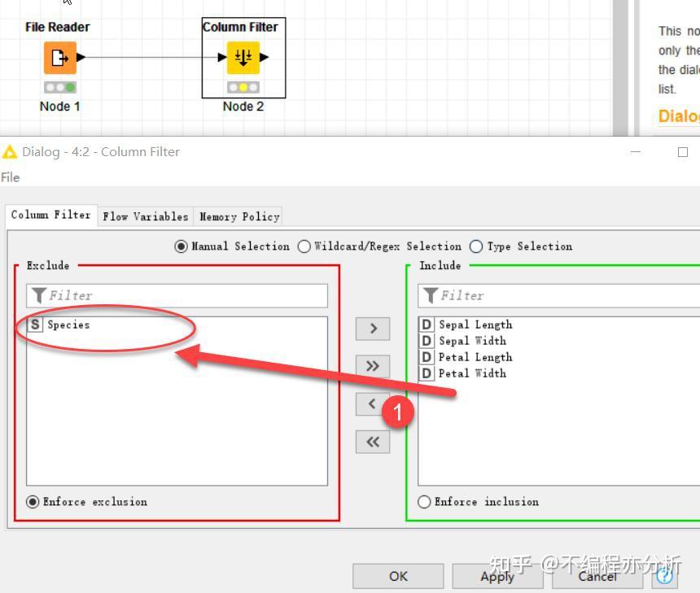Click the double left arrow remove-all button
Image resolution: width=700 pixels, height=593 pixels.
373,442
